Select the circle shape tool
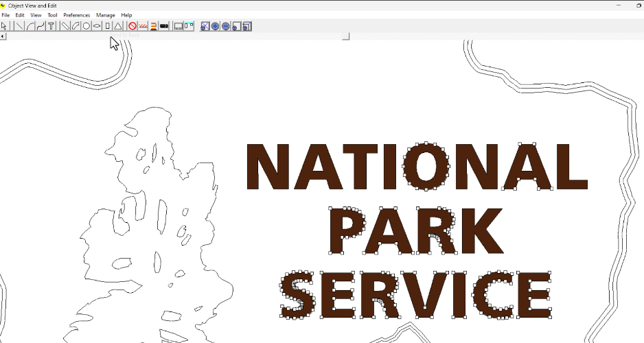 87,26
